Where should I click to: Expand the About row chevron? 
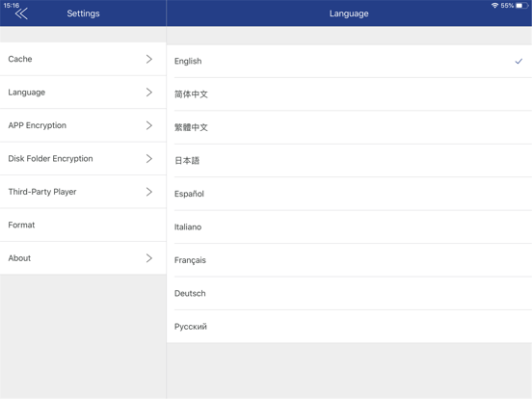(x=149, y=258)
